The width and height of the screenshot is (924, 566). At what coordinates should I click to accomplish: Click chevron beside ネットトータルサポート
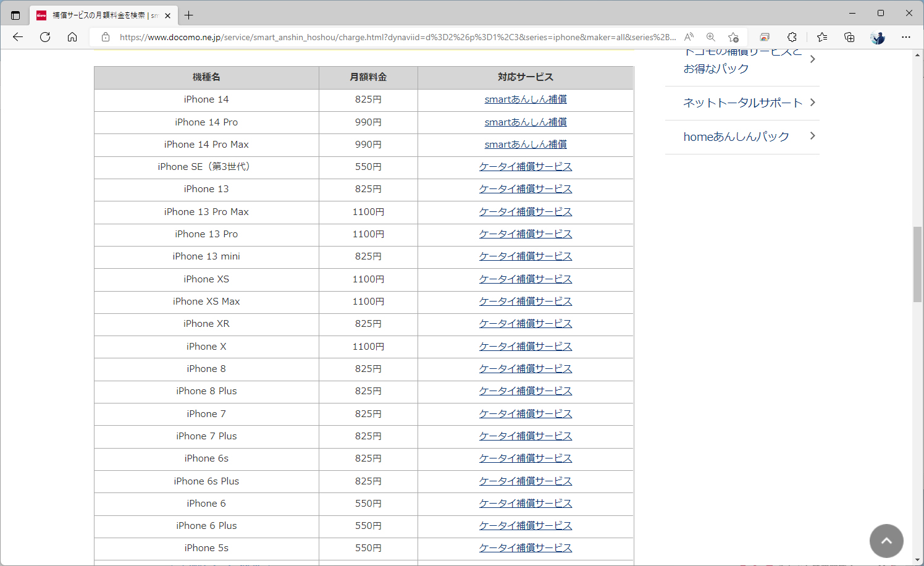[x=813, y=103]
